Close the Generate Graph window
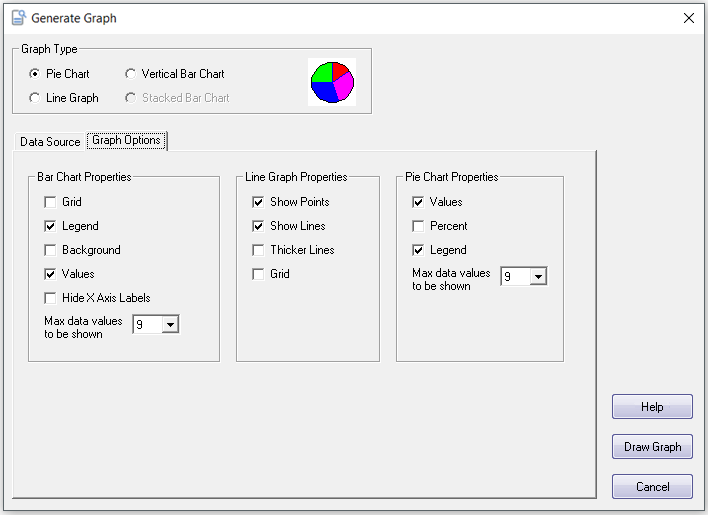 (689, 18)
